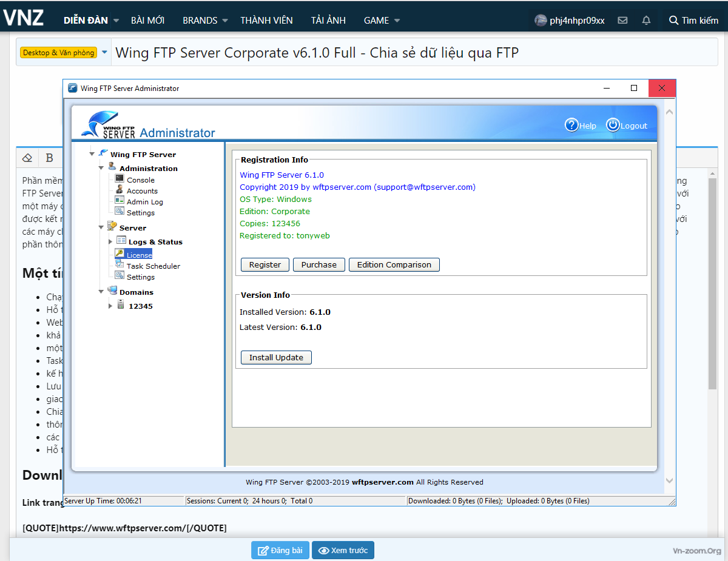Open Console in Administration tree
The height and width of the screenshot is (561, 728).
point(141,180)
